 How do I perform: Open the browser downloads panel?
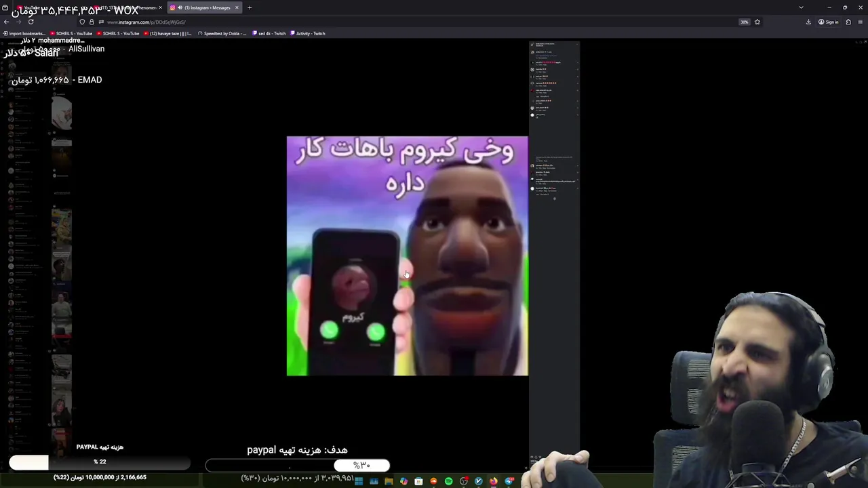808,22
